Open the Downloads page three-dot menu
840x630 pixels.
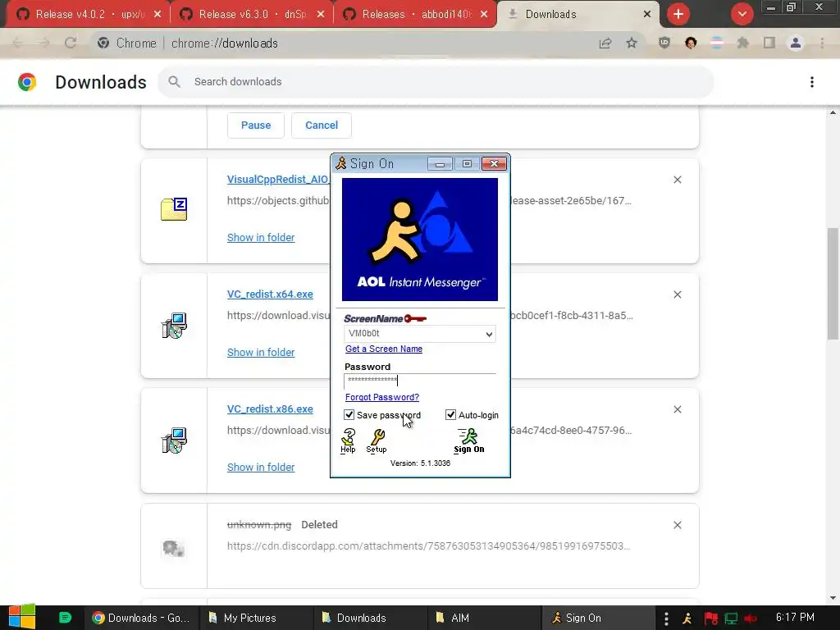[x=811, y=82]
